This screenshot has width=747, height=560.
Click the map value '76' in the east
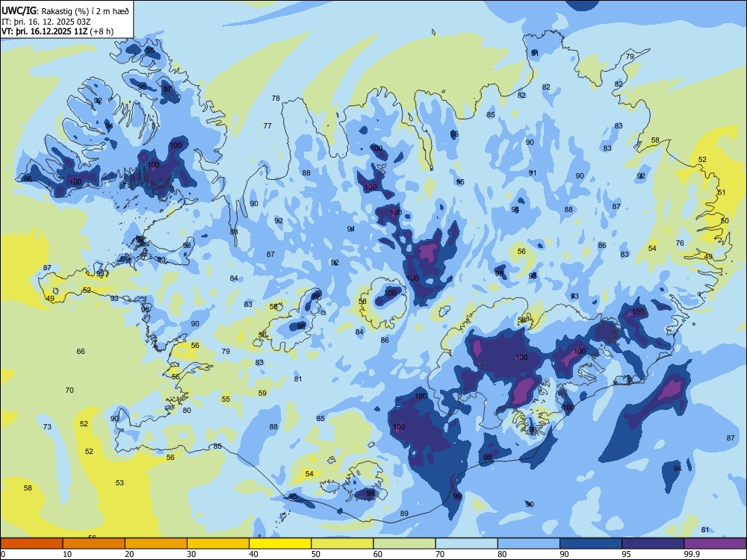(680, 243)
